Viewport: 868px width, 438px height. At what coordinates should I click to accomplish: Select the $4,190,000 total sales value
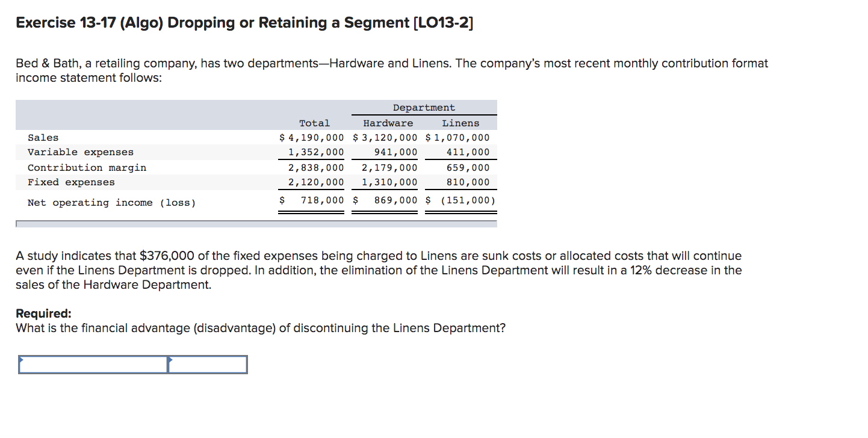click(311, 137)
